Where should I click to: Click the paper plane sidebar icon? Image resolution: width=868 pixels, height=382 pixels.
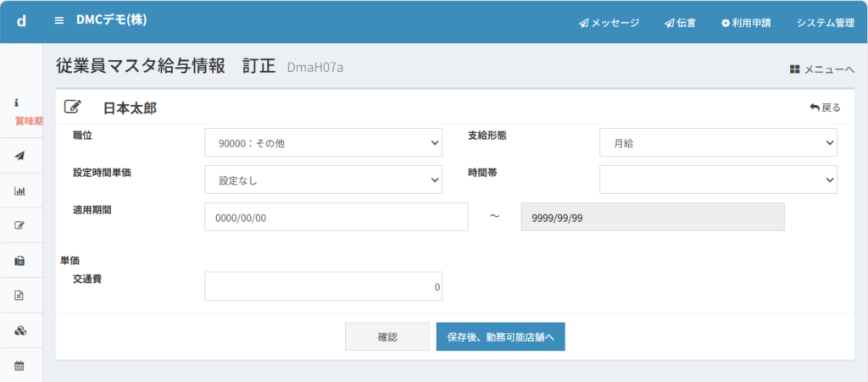coord(20,156)
